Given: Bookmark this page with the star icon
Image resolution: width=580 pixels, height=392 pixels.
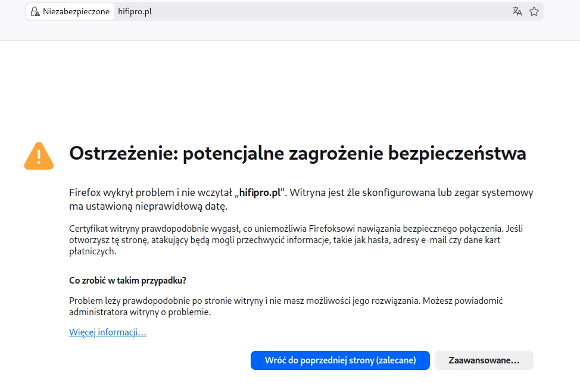Looking at the screenshot, I should pyautogui.click(x=534, y=11).
